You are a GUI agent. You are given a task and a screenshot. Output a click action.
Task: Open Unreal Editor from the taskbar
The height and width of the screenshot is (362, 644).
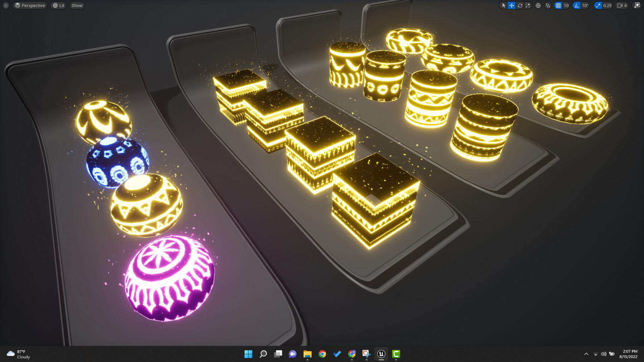[x=381, y=354]
